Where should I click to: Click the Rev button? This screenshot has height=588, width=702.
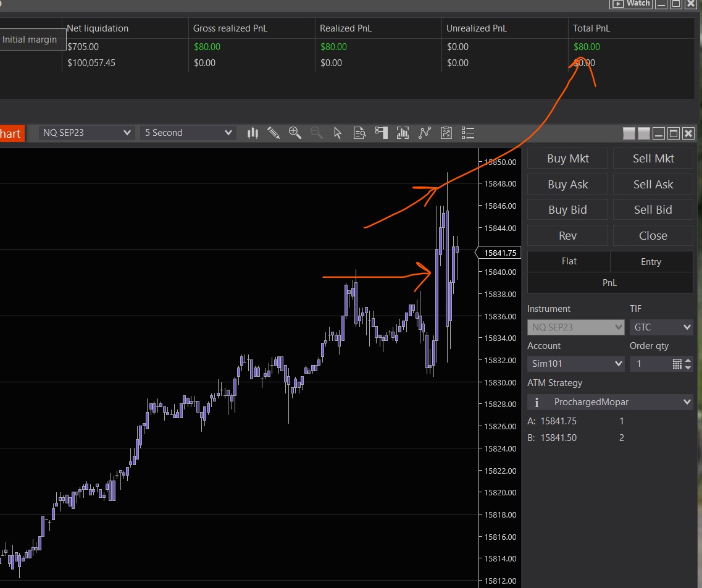[x=567, y=235]
